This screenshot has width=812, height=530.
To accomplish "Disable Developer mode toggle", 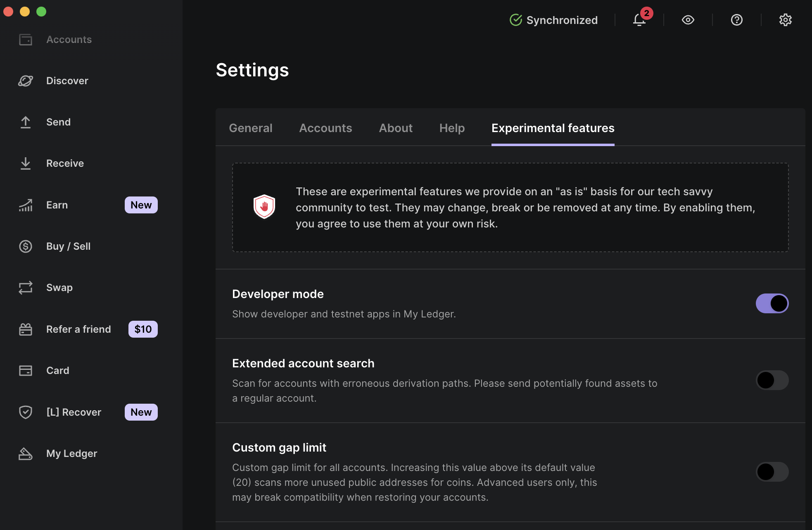I will pos(772,303).
